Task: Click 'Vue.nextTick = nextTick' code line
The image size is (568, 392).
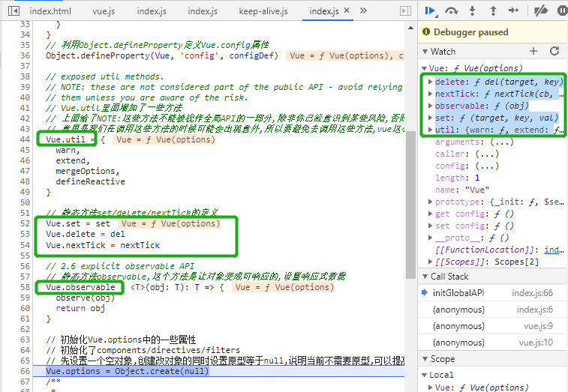Action: click(103, 245)
